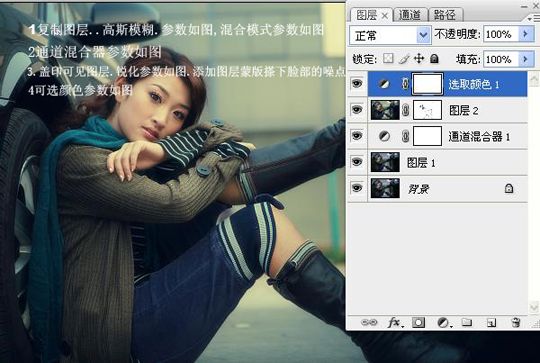Hide the 选取颜色 1 layer

(357, 83)
